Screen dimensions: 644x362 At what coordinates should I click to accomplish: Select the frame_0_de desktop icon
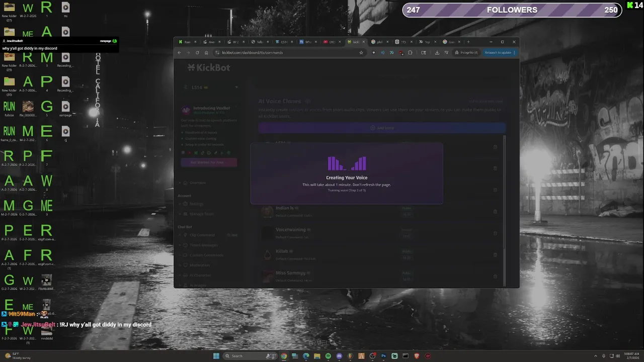click(9, 134)
